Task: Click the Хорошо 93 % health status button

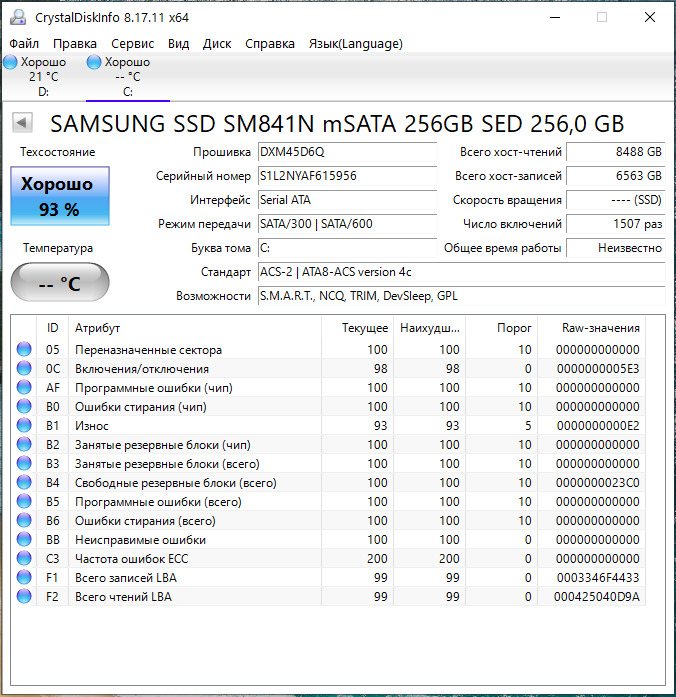Action: tap(60, 195)
